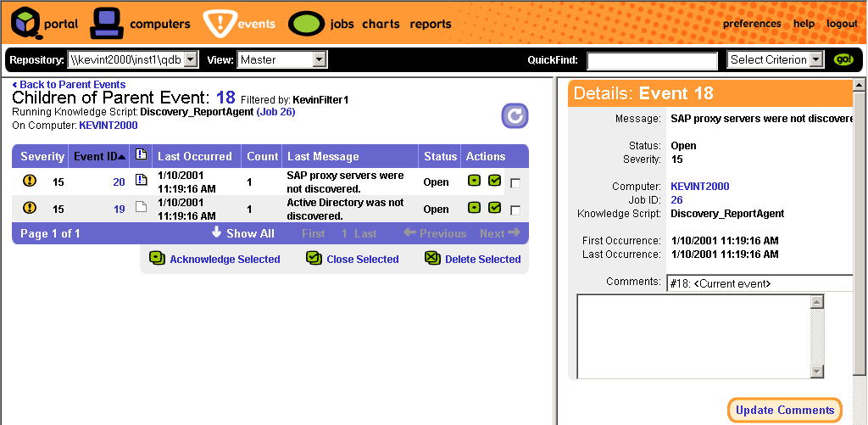The image size is (868, 425).
Task: Open the jobs green oval icon
Action: point(306,25)
